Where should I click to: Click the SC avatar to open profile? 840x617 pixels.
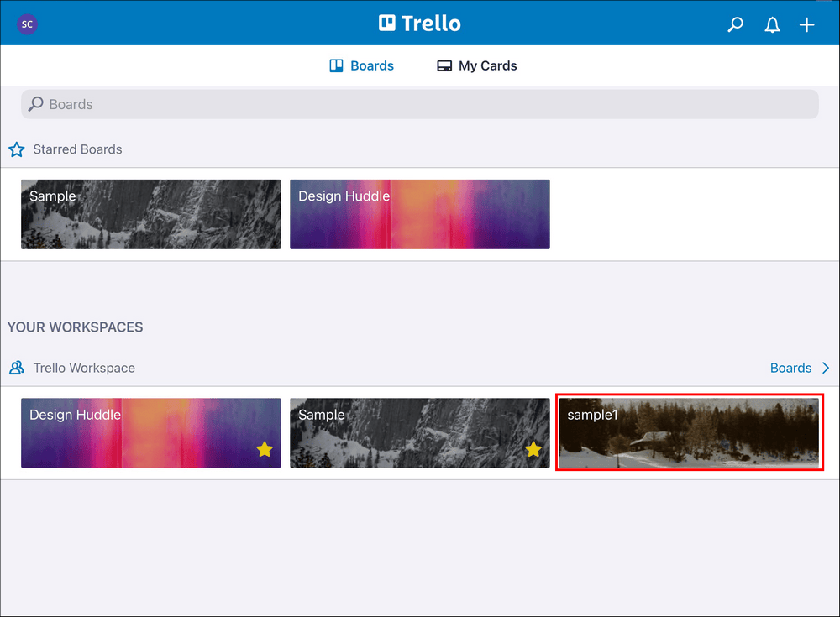[27, 24]
